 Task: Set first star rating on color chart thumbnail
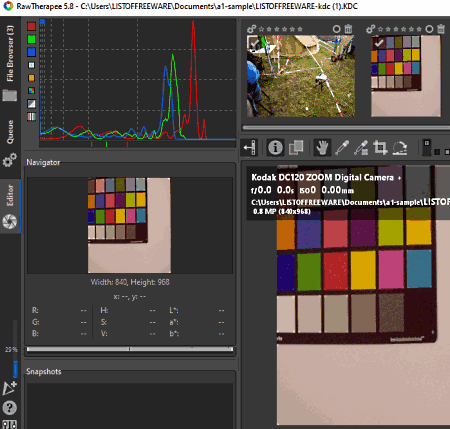pyautogui.click(x=380, y=29)
